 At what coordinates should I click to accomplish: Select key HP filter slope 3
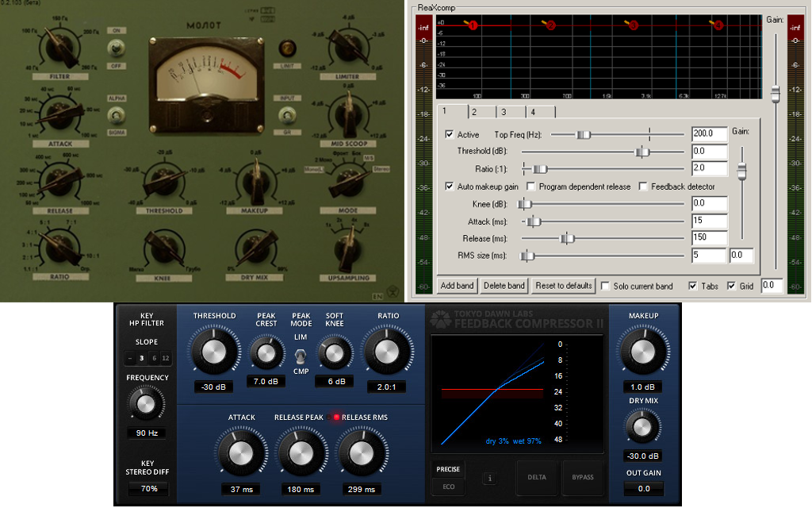(141, 358)
